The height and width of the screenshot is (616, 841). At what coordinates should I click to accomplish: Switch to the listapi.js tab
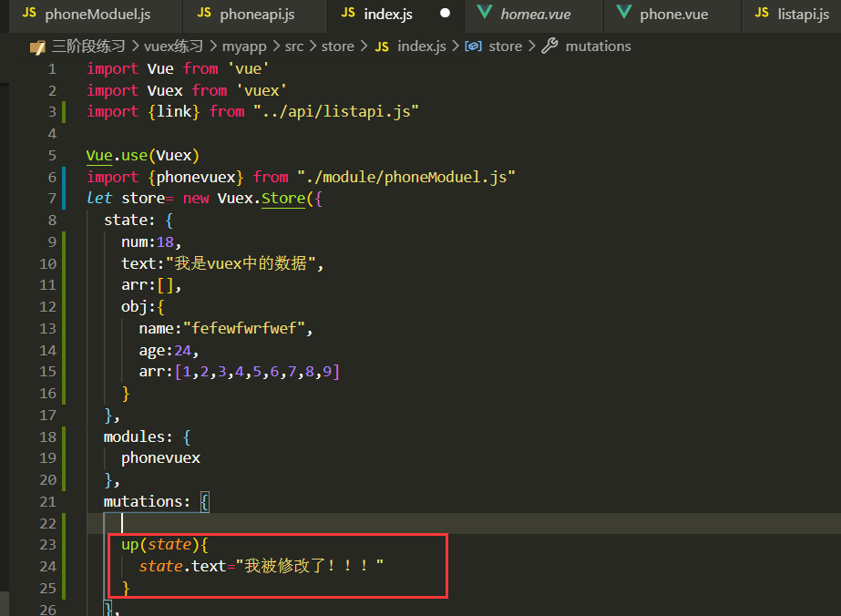pyautogui.click(x=792, y=15)
